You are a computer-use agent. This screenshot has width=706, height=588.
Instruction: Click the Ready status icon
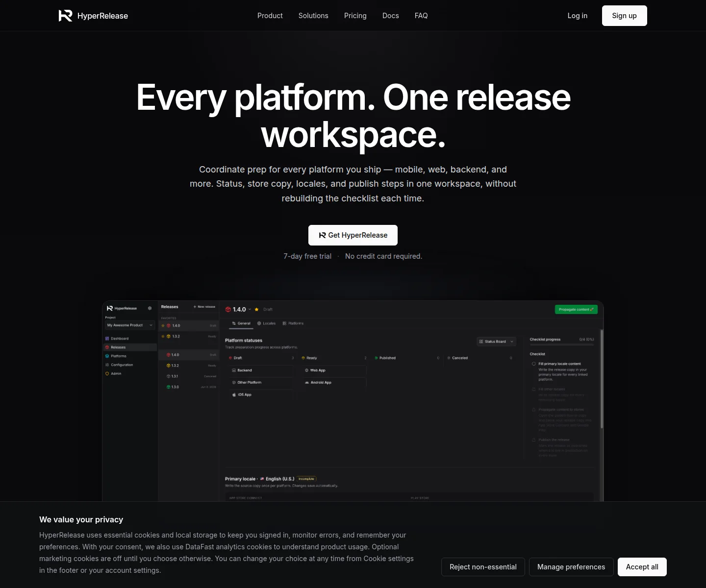click(x=303, y=358)
